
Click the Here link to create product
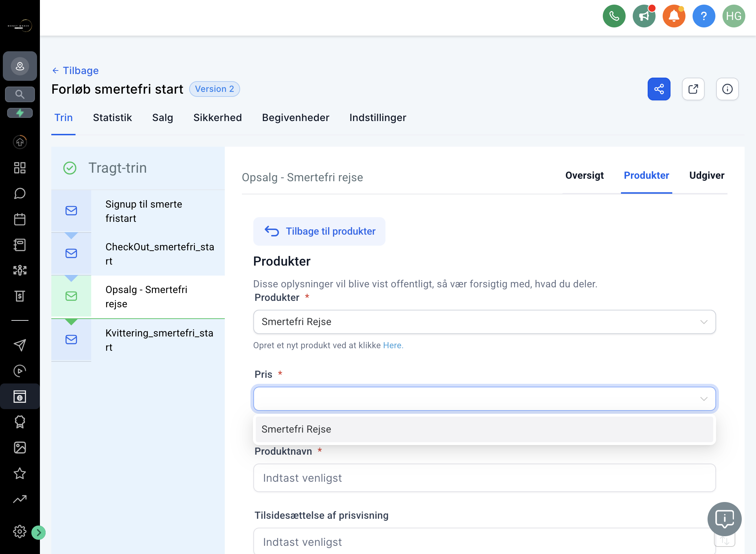coord(393,345)
